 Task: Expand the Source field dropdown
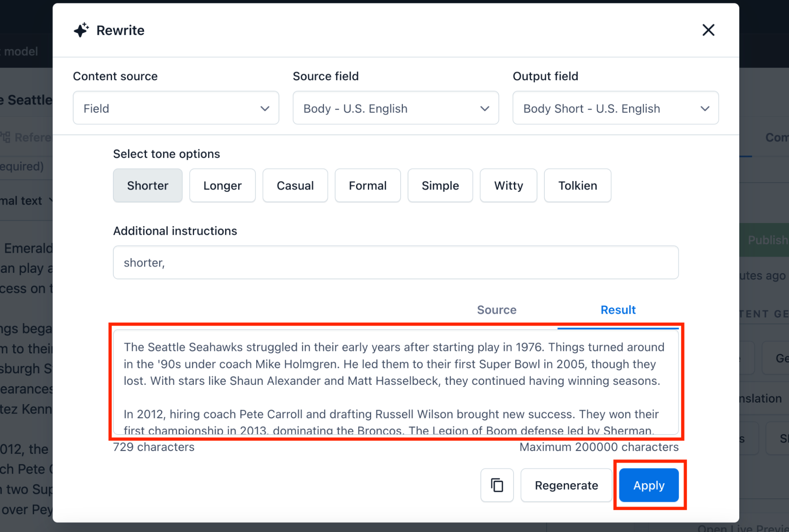[x=395, y=108]
